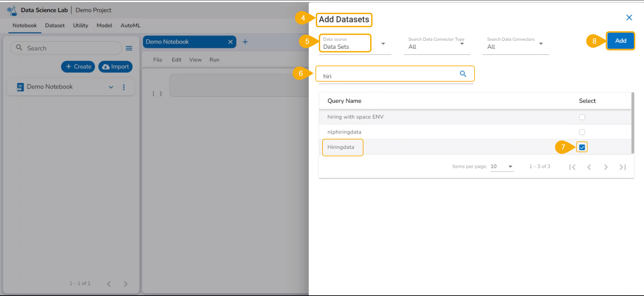This screenshot has height=296, width=644.
Task: Switch to the AutoML tab
Action: click(x=131, y=26)
